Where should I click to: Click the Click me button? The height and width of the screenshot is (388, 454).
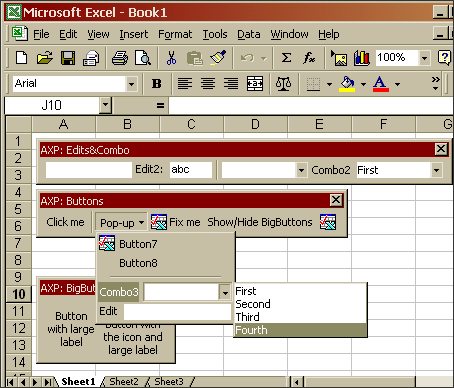pyautogui.click(x=65, y=222)
